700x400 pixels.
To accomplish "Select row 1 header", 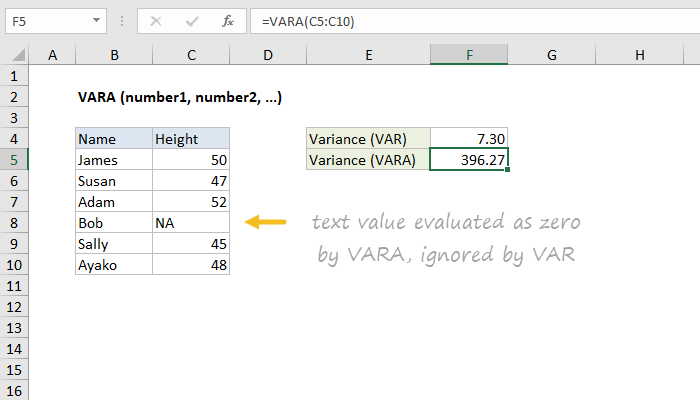I will tap(14, 76).
